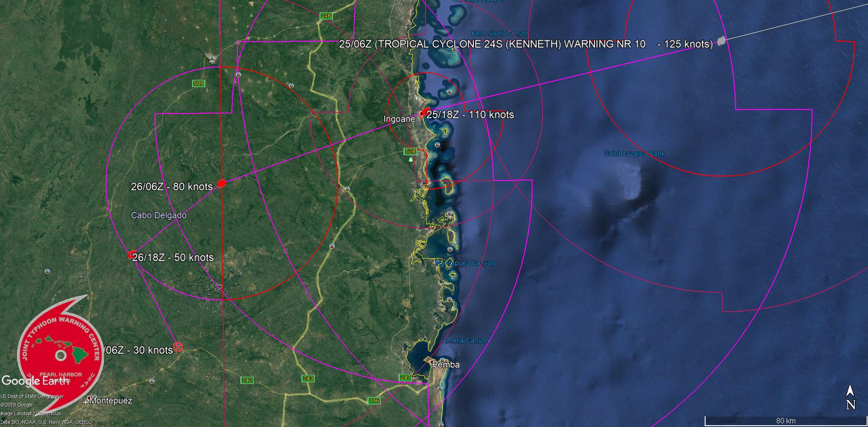Click the Cabo Delgado province label
Image resolution: width=868 pixels, height=427 pixels.
pos(159,215)
